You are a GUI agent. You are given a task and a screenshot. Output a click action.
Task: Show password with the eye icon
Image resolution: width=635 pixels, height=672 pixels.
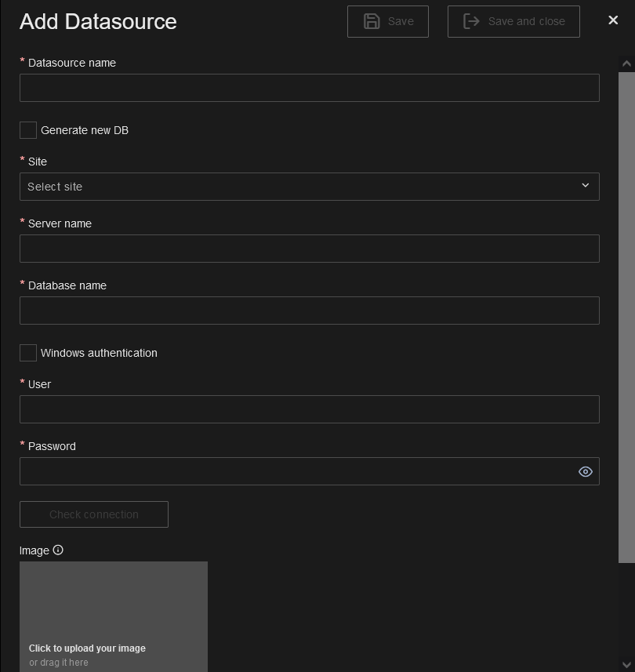(585, 471)
